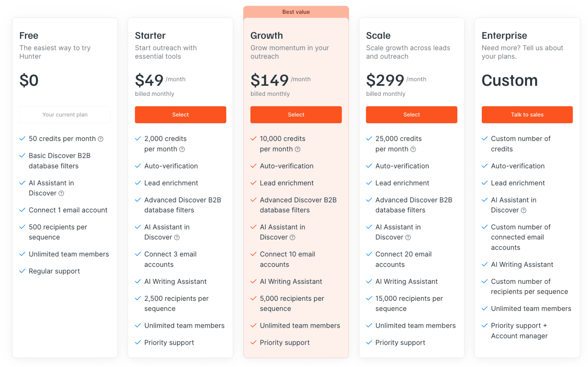Click the Enterprise plan heading
588x367 pixels.
504,36
